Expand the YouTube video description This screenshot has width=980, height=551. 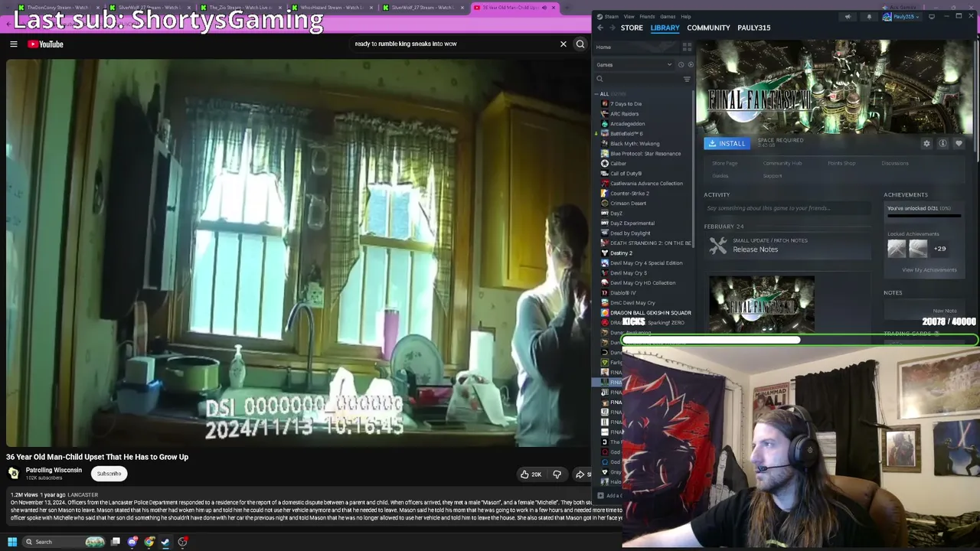[x=314, y=507]
